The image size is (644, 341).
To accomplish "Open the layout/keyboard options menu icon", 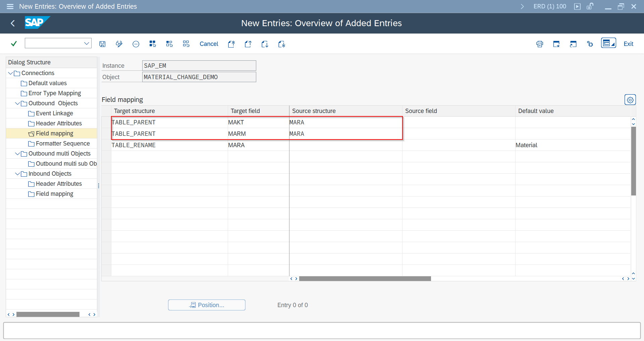I will 608,43.
